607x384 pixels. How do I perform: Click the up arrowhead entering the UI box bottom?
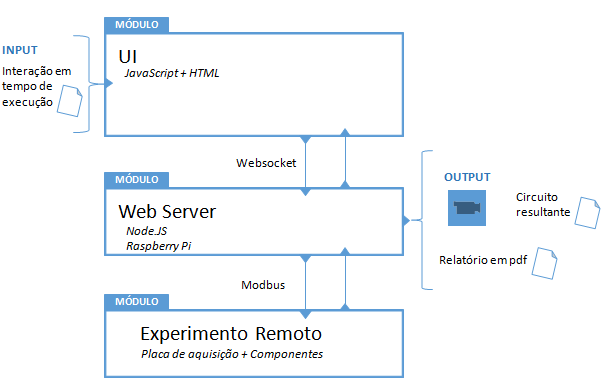[345, 132]
